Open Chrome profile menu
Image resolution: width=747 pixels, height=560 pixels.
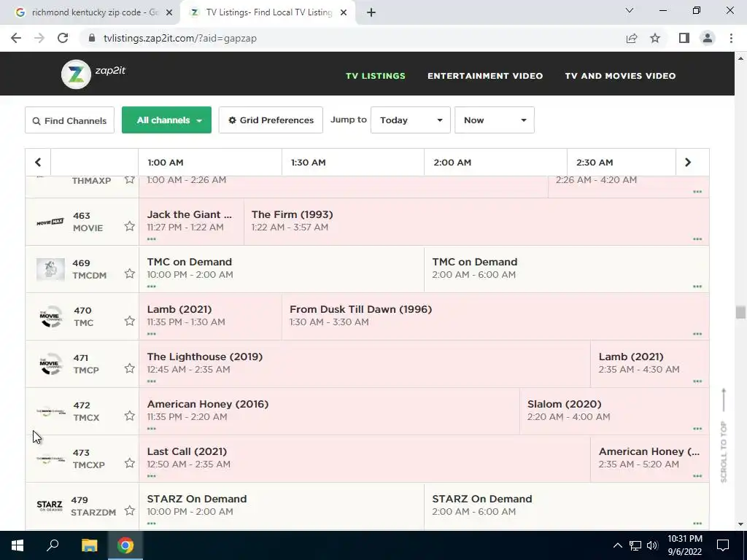coord(708,38)
